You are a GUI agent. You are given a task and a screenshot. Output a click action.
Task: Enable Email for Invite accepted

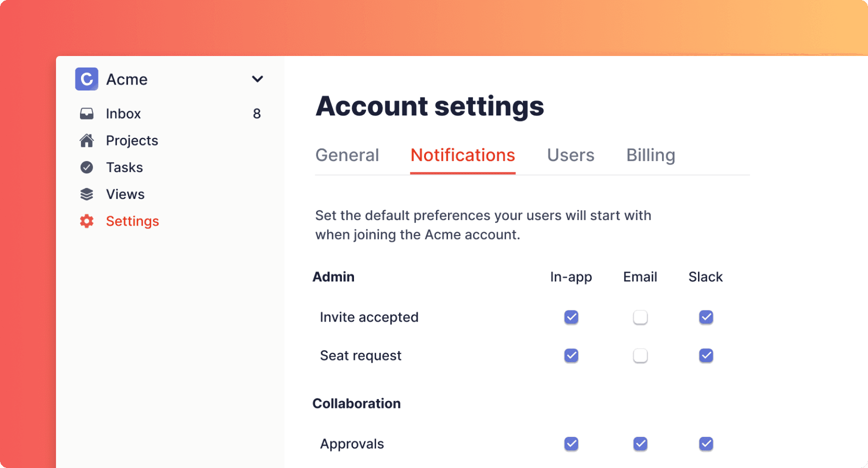pos(640,317)
